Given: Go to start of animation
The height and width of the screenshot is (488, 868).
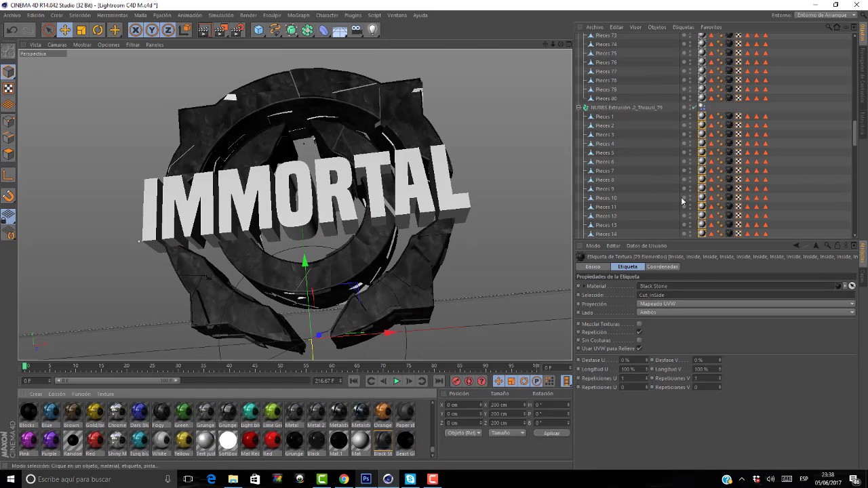Looking at the screenshot, I should (353, 381).
